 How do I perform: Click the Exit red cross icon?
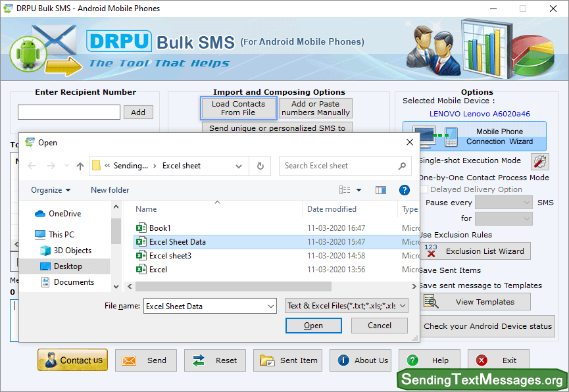(482, 360)
